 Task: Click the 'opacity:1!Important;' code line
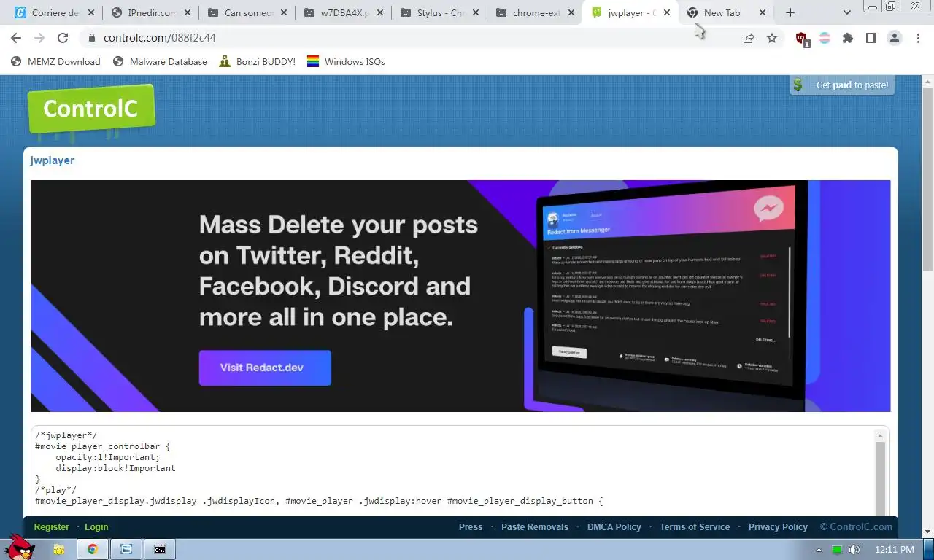[107, 457]
